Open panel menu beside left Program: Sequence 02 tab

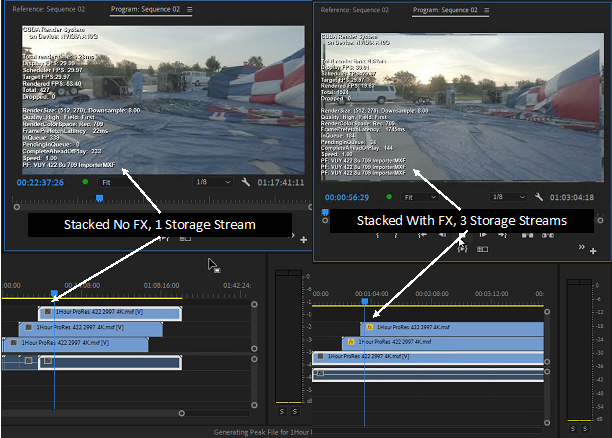[189, 9]
